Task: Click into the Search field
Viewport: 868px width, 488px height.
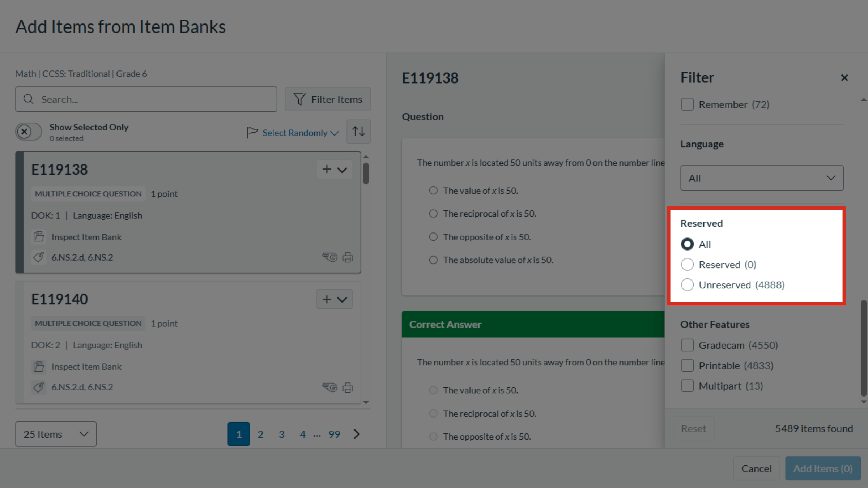Action: [146, 99]
